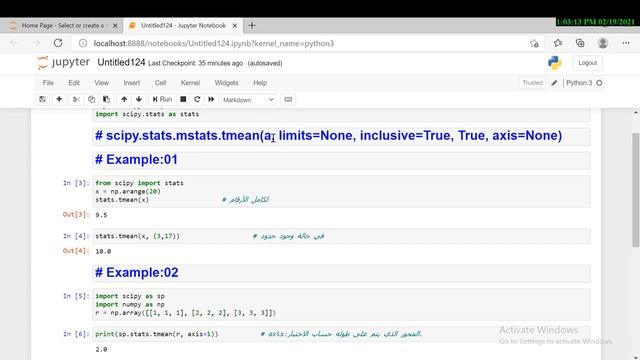The height and width of the screenshot is (360, 640).
Task: Click the import scipy.stats as stats line
Action: pyautogui.click(x=147, y=114)
